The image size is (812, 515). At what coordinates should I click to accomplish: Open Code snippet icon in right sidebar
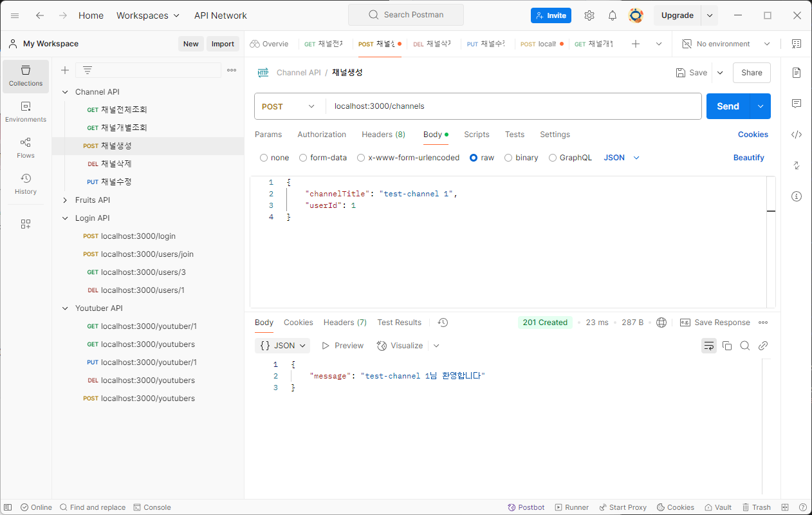point(797,135)
